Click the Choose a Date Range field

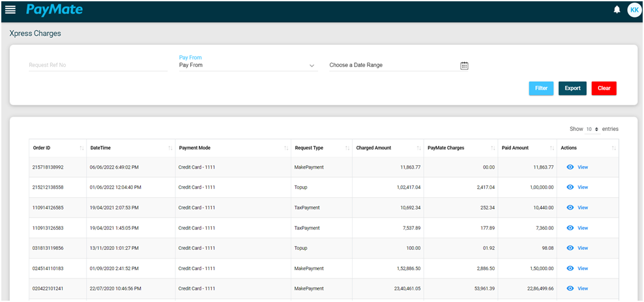point(399,65)
